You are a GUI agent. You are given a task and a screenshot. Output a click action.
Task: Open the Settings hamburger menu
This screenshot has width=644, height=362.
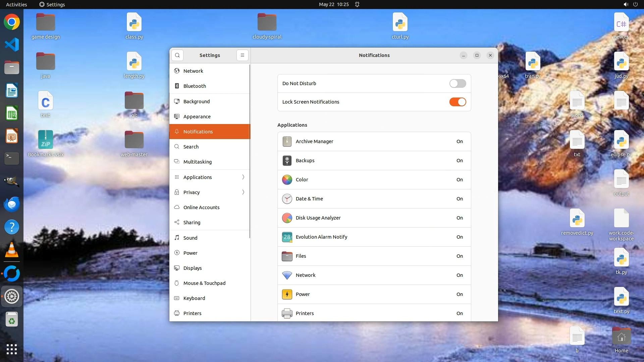pos(242,55)
